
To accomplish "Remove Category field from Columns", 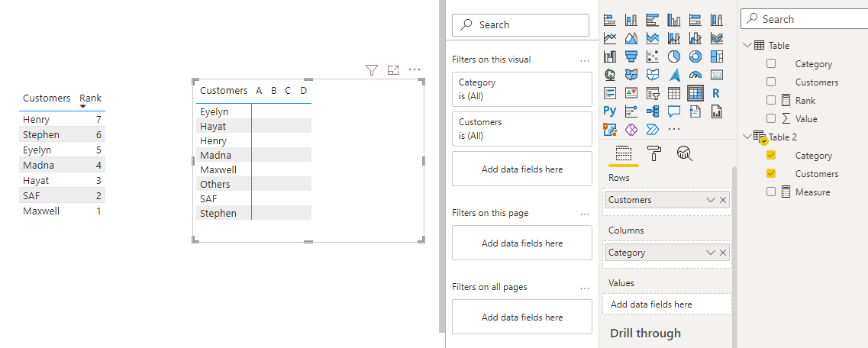I will (723, 253).
